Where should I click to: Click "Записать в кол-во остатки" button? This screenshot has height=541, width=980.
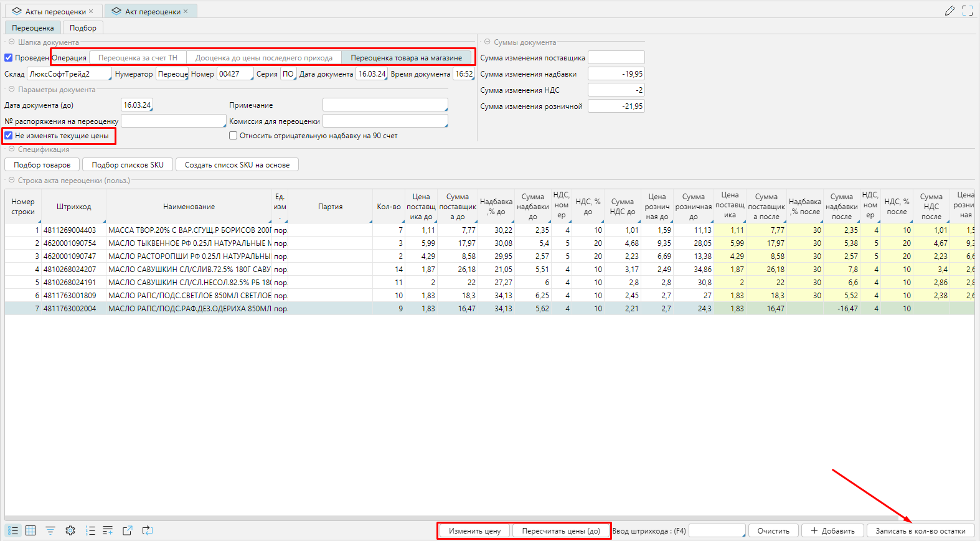coord(920,531)
